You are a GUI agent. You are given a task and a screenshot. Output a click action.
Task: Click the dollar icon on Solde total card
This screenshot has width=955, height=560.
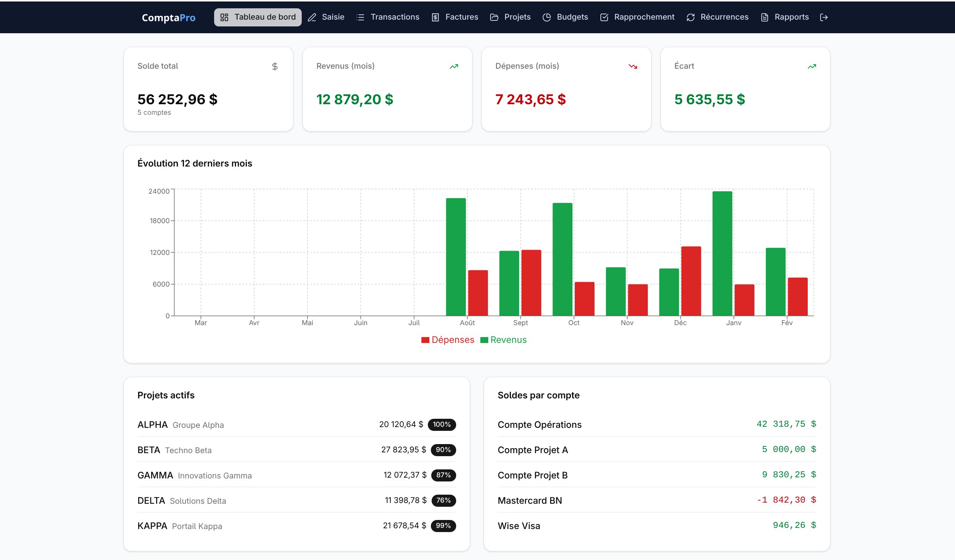(x=275, y=67)
